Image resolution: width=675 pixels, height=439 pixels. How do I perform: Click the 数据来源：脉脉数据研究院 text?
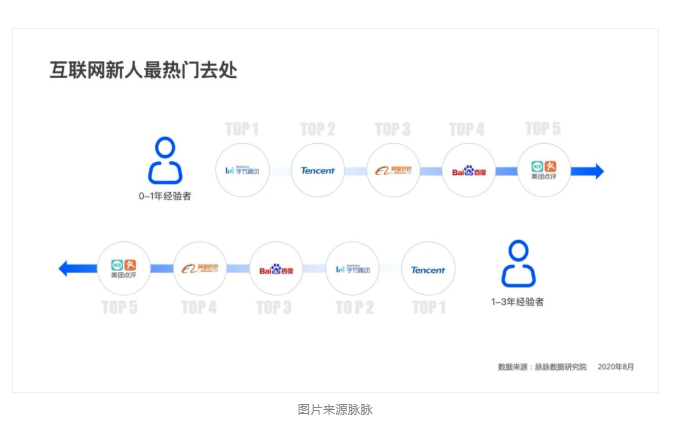[x=542, y=367]
